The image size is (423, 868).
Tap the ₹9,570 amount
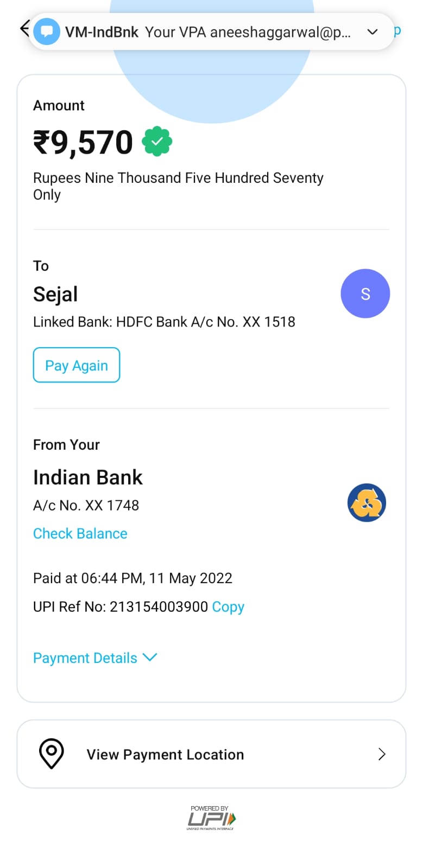[x=84, y=142]
